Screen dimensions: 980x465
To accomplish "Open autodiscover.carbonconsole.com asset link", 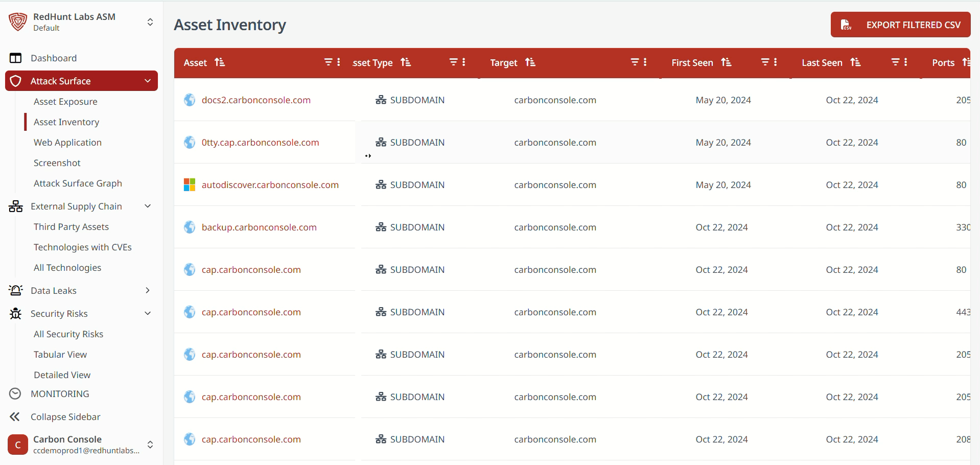I will coord(270,185).
